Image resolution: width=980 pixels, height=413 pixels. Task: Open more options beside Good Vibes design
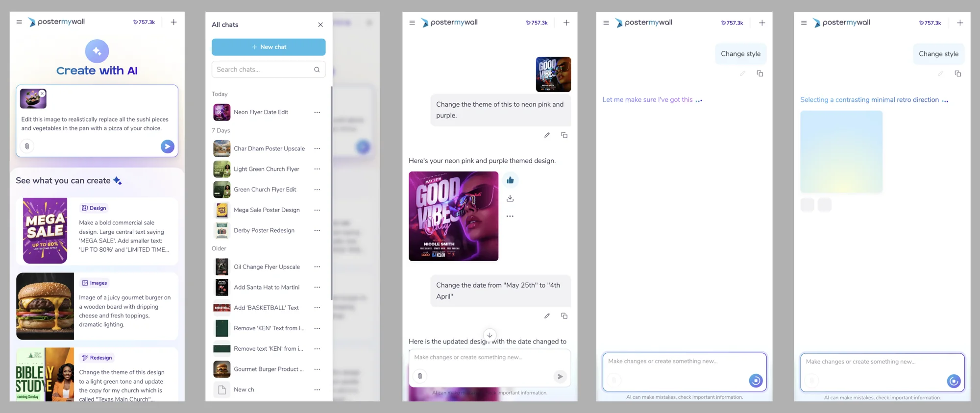click(510, 216)
